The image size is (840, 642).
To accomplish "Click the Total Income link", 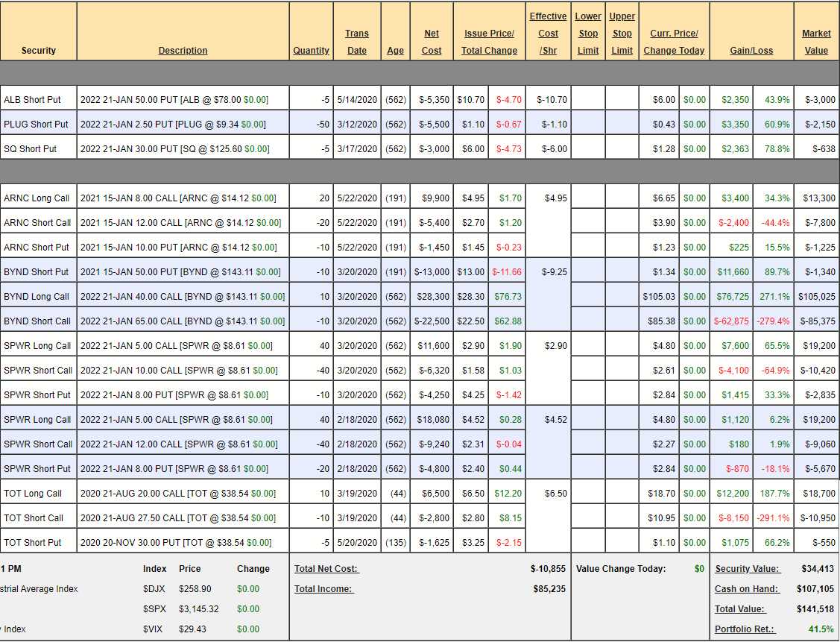I will pos(323,589).
